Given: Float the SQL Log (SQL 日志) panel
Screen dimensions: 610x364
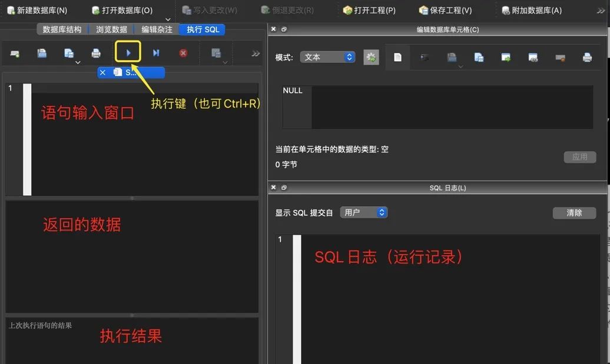Looking at the screenshot, I should 284,188.
